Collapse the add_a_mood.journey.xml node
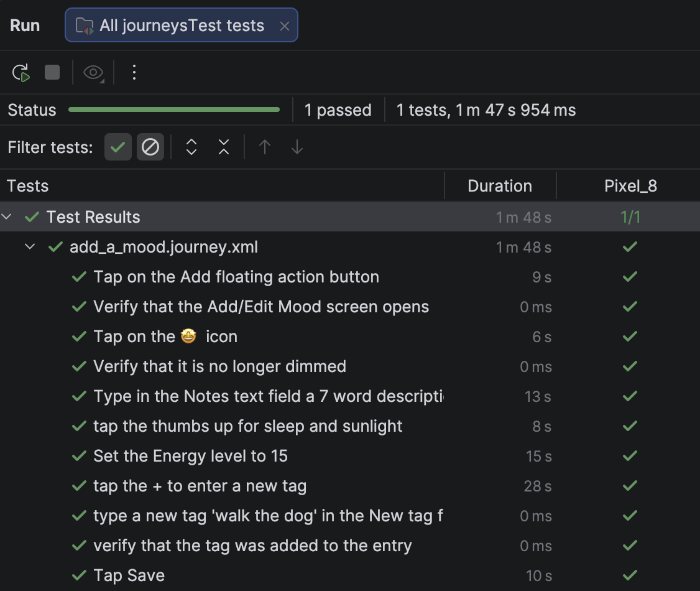 [x=29, y=246]
